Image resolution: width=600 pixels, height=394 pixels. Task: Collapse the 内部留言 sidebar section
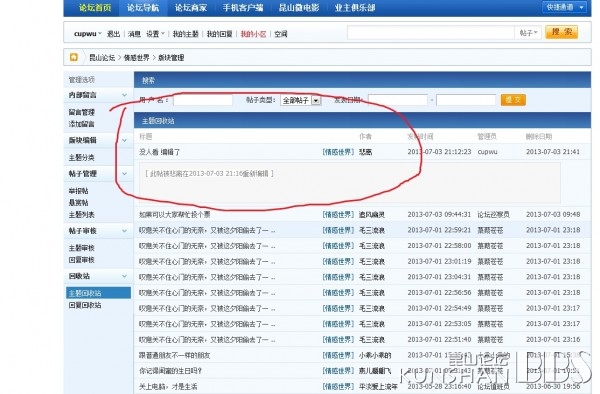click(124, 95)
